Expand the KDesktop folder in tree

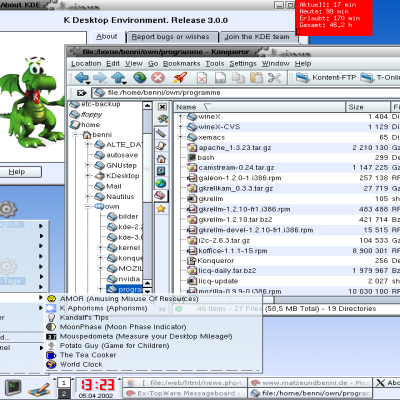pos(88,176)
